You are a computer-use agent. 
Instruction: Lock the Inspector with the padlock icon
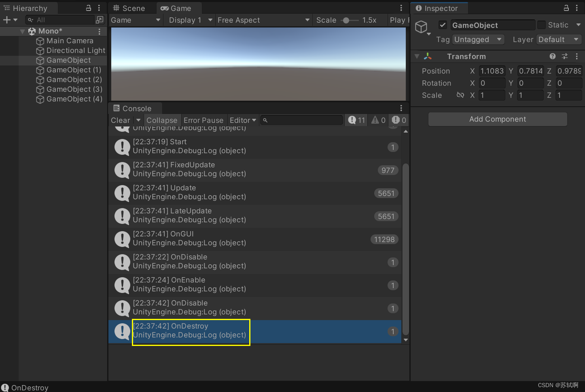click(x=566, y=8)
